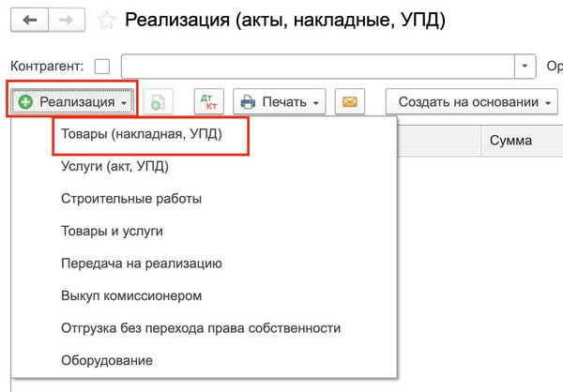Select Услуги (акт, УПД)
Viewport: 563px width, 392px height.
[114, 167]
